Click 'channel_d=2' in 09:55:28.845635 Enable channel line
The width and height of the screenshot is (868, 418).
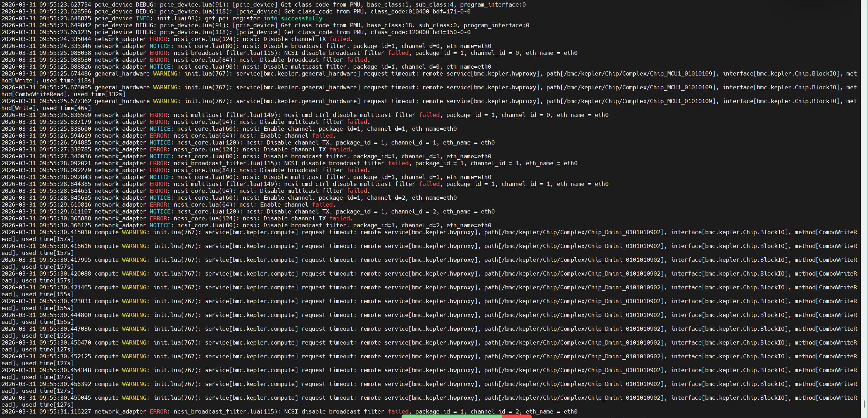[x=386, y=198]
